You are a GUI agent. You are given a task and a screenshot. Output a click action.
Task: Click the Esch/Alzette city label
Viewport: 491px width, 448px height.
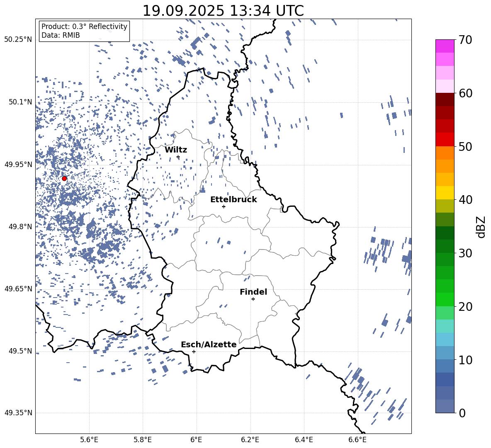point(208,344)
